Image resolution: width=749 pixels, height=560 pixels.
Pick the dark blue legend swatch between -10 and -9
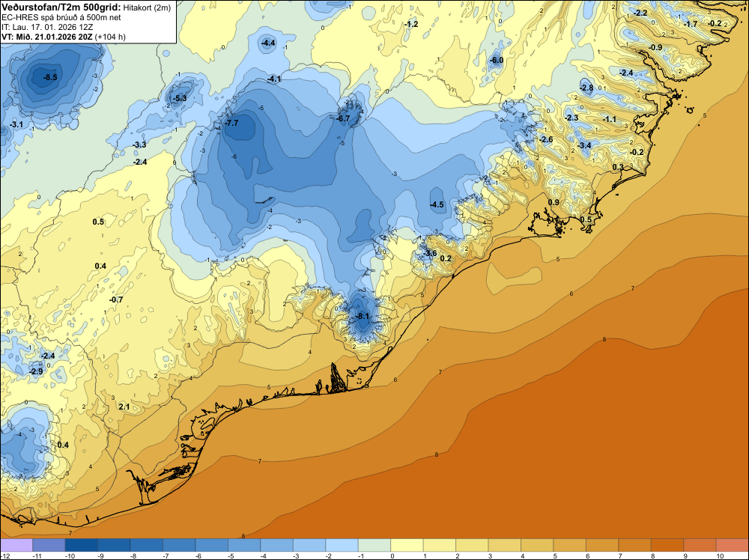[81, 545]
